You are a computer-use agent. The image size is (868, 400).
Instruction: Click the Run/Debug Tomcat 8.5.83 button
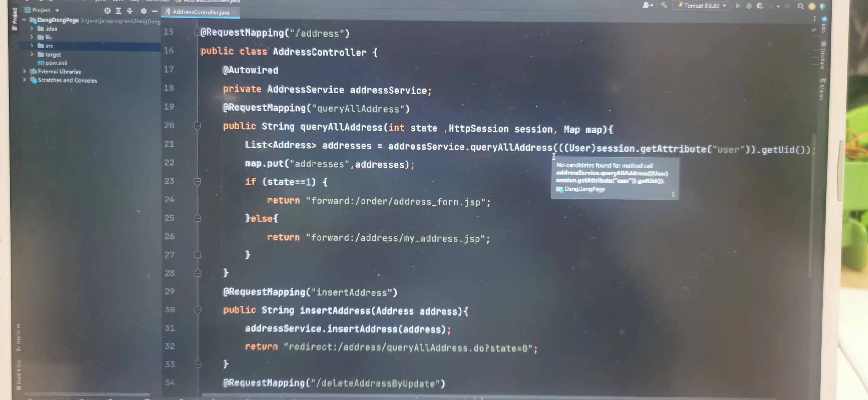coord(737,6)
